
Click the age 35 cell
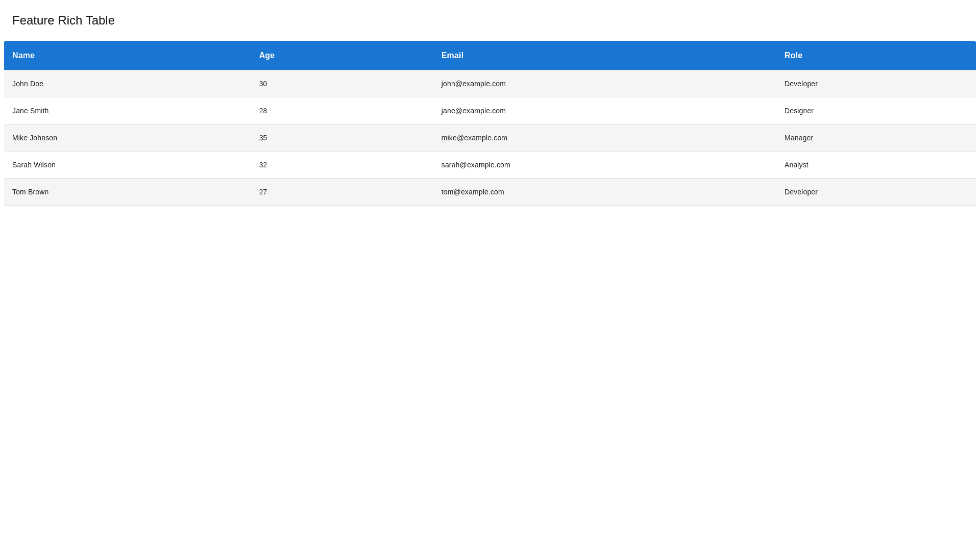coord(263,138)
